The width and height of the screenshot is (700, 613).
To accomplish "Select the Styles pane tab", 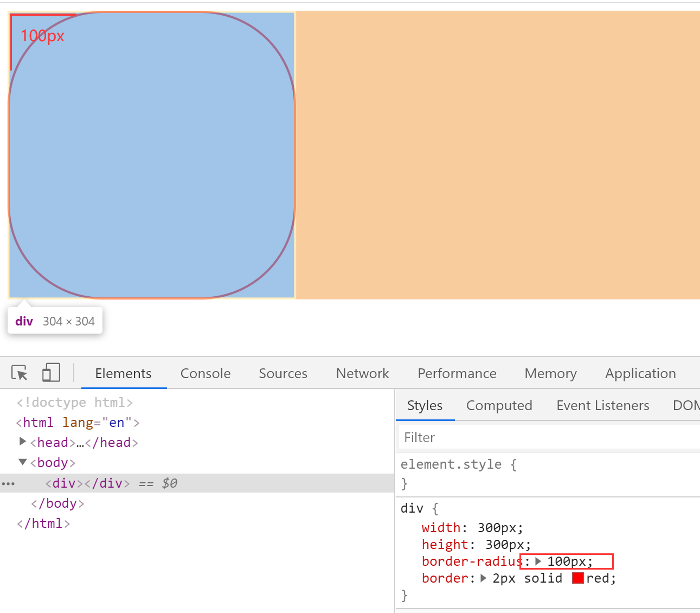I will coord(425,405).
